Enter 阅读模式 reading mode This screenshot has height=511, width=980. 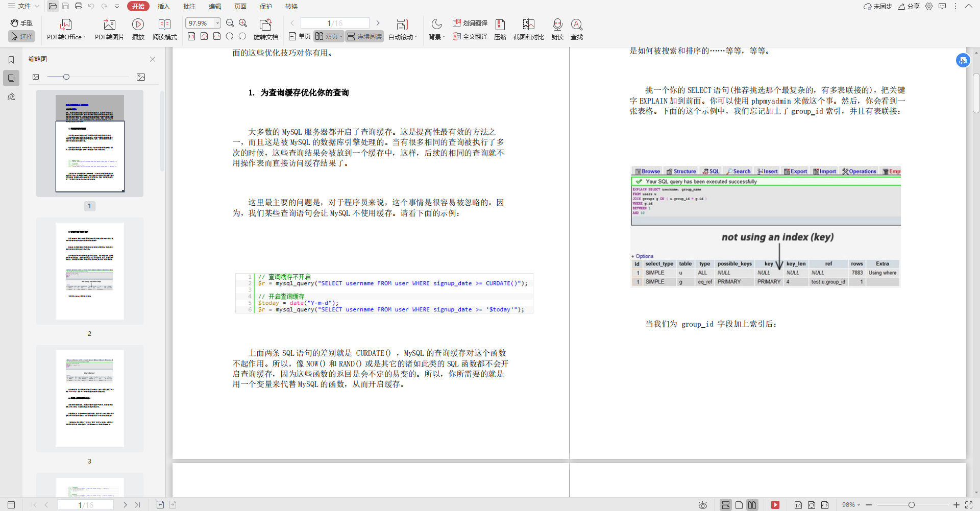(x=164, y=29)
